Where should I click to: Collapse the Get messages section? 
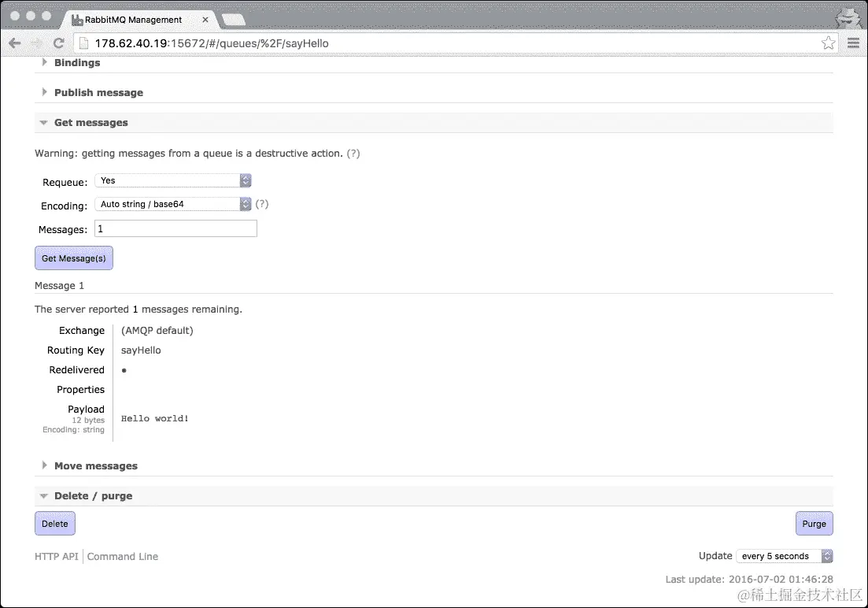click(90, 122)
